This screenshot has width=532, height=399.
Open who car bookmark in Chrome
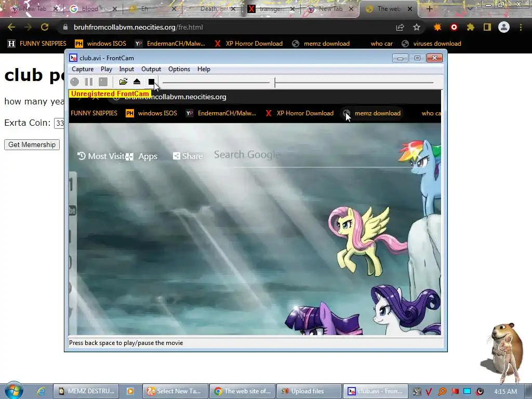point(381,44)
